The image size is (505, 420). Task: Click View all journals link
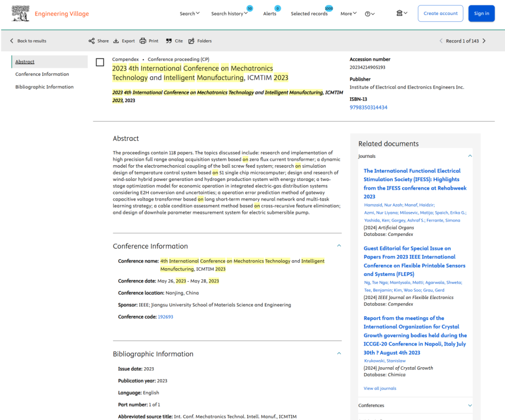pos(380,388)
